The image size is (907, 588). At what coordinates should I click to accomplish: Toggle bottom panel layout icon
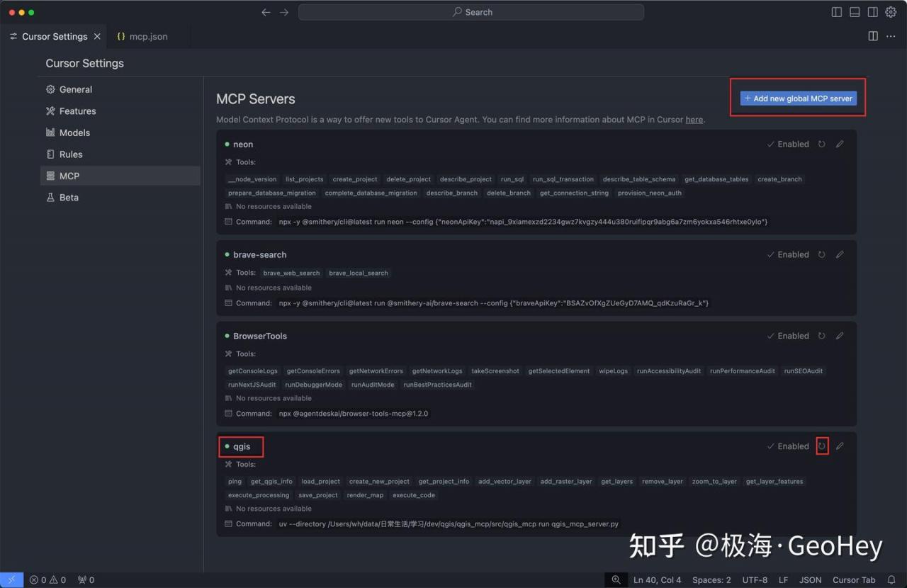[855, 12]
